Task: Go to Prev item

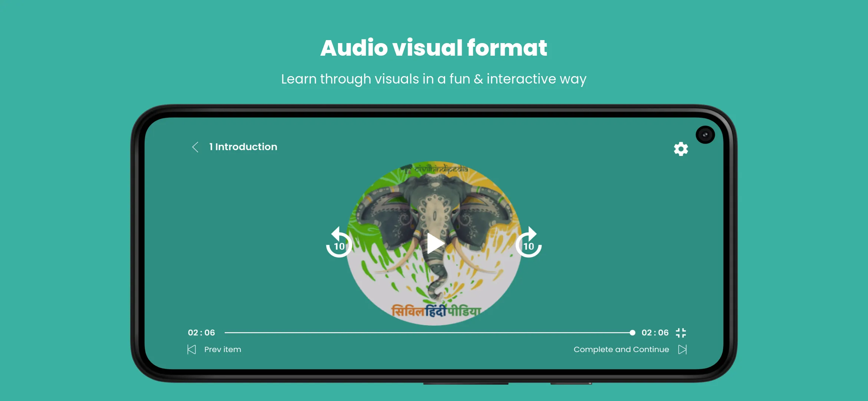Action: point(223,349)
